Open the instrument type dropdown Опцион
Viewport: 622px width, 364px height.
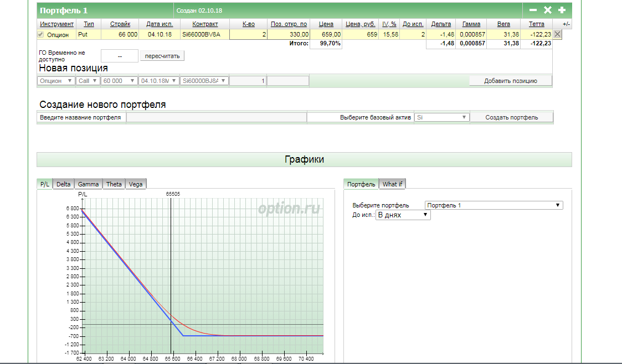[x=55, y=81]
